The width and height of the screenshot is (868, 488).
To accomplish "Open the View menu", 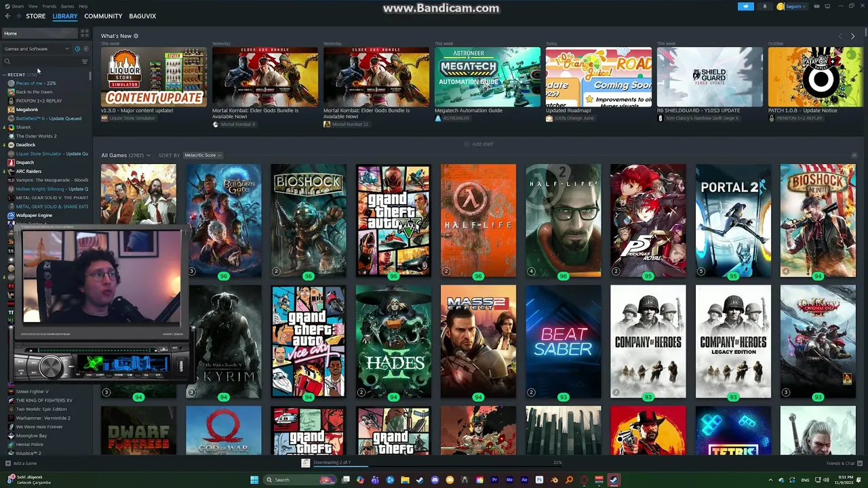I will coord(33,6).
